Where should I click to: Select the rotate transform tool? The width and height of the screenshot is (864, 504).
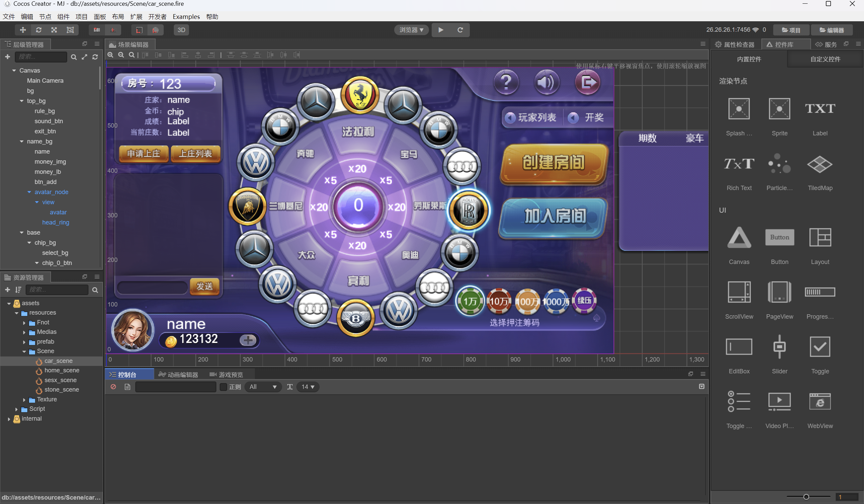point(38,30)
